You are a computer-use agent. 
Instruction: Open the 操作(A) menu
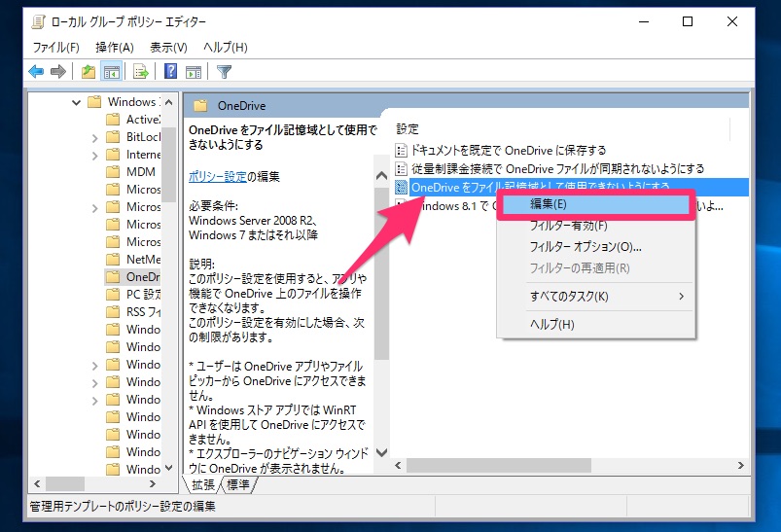(115, 48)
